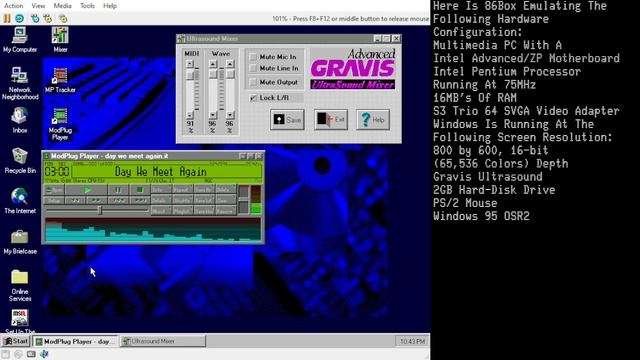This screenshot has height=360, width=640.
Task: Start playback in ModPlug Player
Action: tap(87, 190)
